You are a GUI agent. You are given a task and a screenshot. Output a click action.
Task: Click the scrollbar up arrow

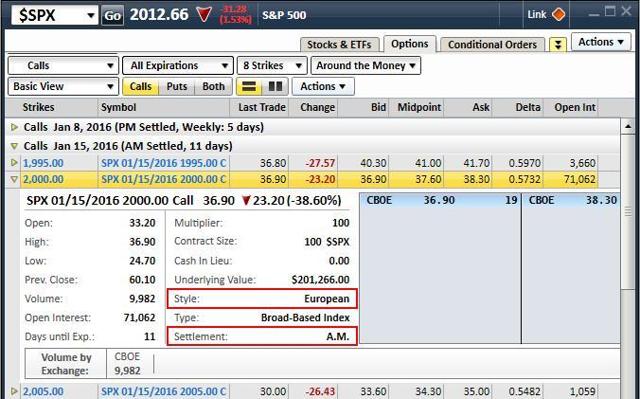click(x=628, y=127)
